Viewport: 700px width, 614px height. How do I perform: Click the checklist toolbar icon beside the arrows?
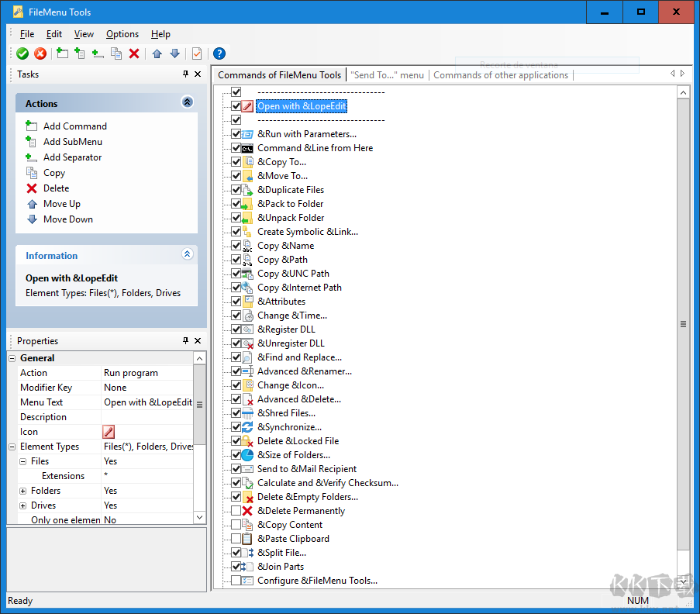(197, 53)
